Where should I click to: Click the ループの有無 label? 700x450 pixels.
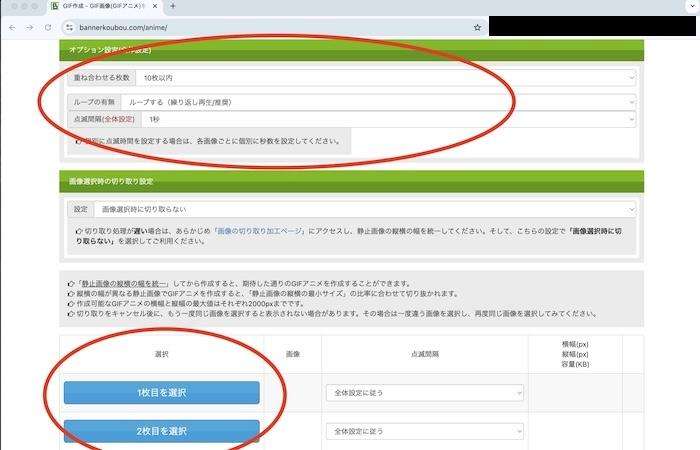[x=94, y=102]
